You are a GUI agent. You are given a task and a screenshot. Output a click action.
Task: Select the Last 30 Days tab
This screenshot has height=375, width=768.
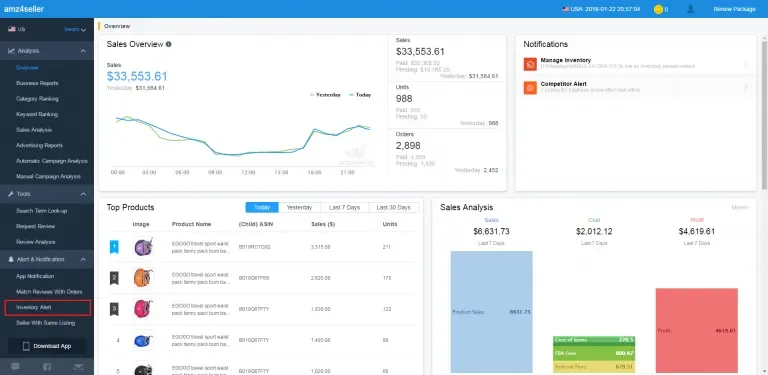point(393,208)
